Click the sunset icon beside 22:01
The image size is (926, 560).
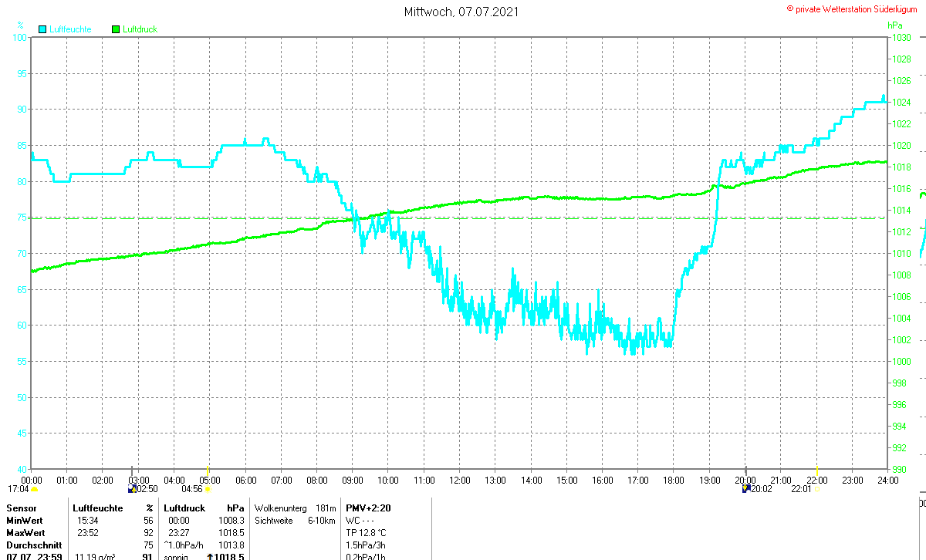tap(816, 489)
